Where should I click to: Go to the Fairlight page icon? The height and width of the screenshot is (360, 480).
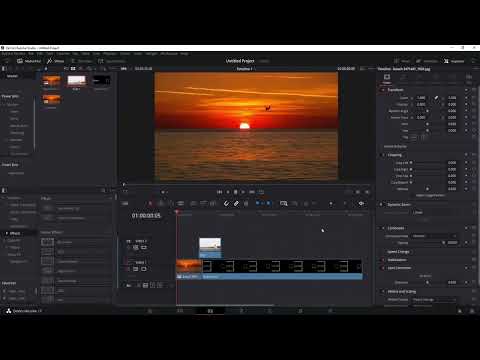(x=300, y=311)
